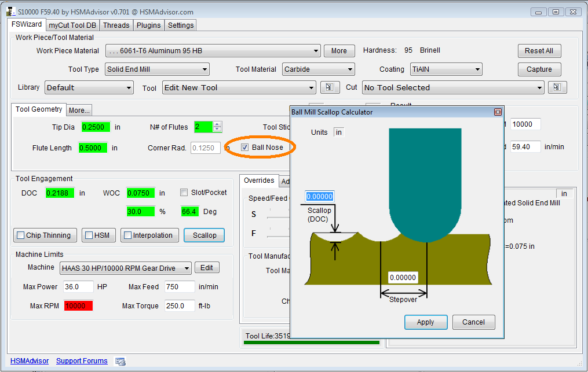Image resolution: width=588 pixels, height=372 pixels.
Task: Open the Support Forums link
Action: tap(82, 361)
